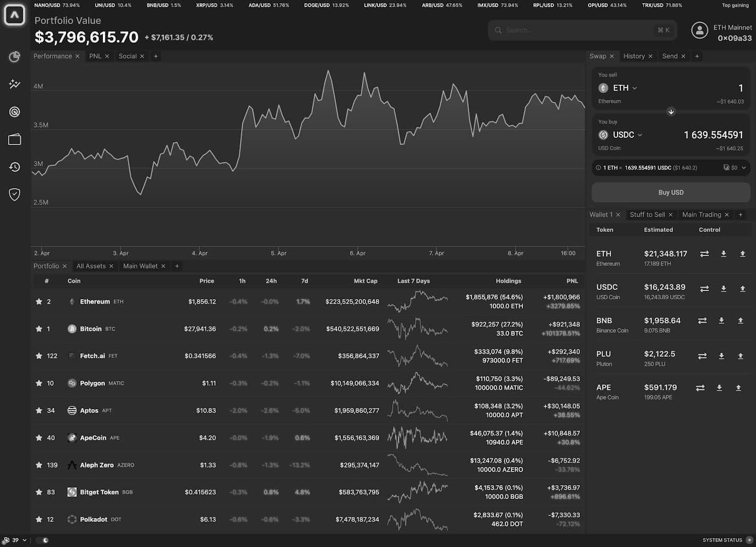Image resolution: width=756 pixels, height=547 pixels.
Task: Click the gas fee icon next to $0
Action: coord(726,168)
